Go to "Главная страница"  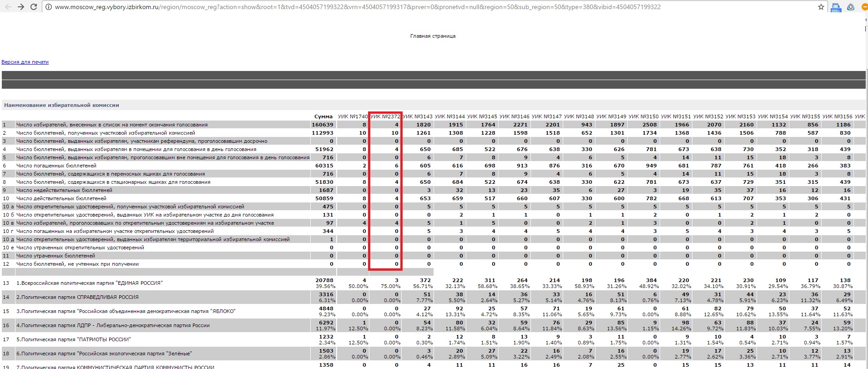(x=433, y=36)
